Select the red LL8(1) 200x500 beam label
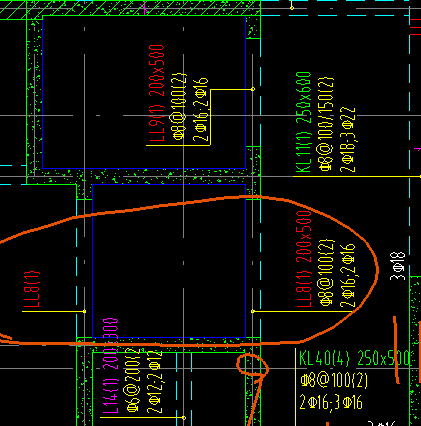421x426 pixels. [304, 259]
